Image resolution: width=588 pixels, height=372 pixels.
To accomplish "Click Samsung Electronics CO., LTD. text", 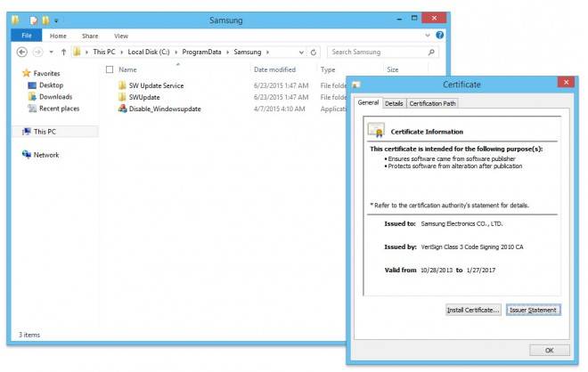I will point(461,223).
